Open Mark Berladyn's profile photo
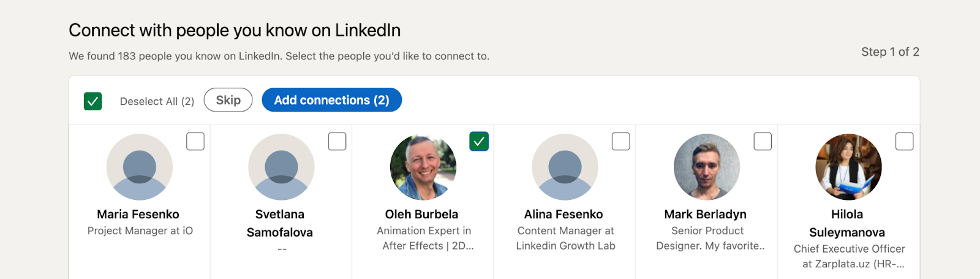This screenshot has height=279, width=980. click(707, 167)
